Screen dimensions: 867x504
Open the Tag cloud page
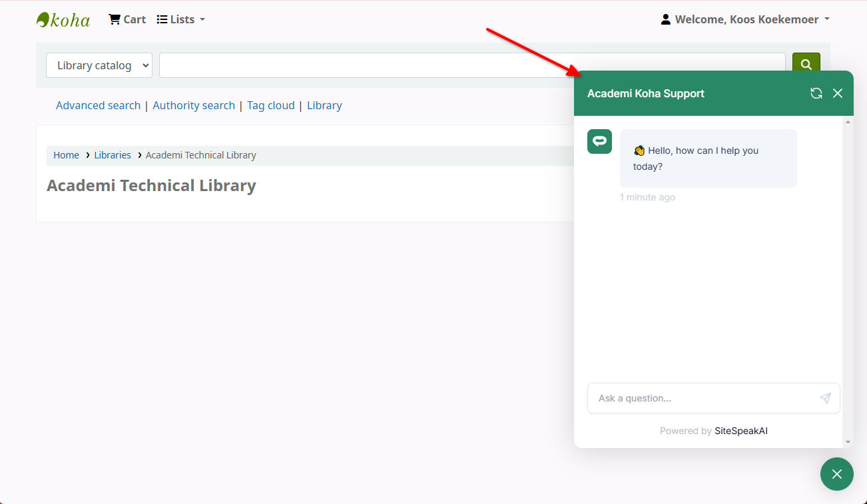click(x=270, y=105)
